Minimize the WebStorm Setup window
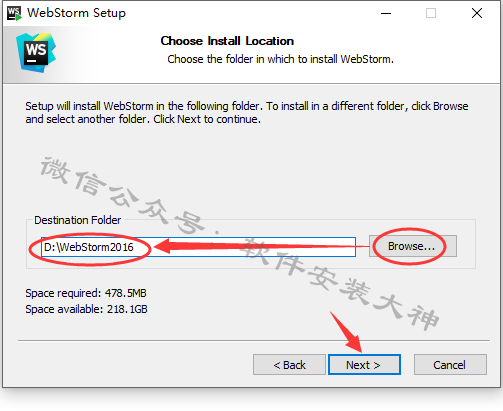 coord(386,13)
